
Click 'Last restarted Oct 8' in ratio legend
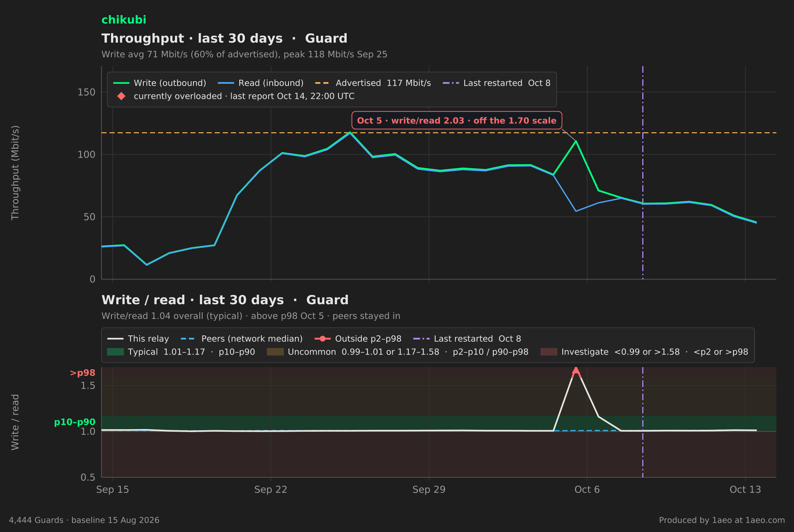(467, 339)
